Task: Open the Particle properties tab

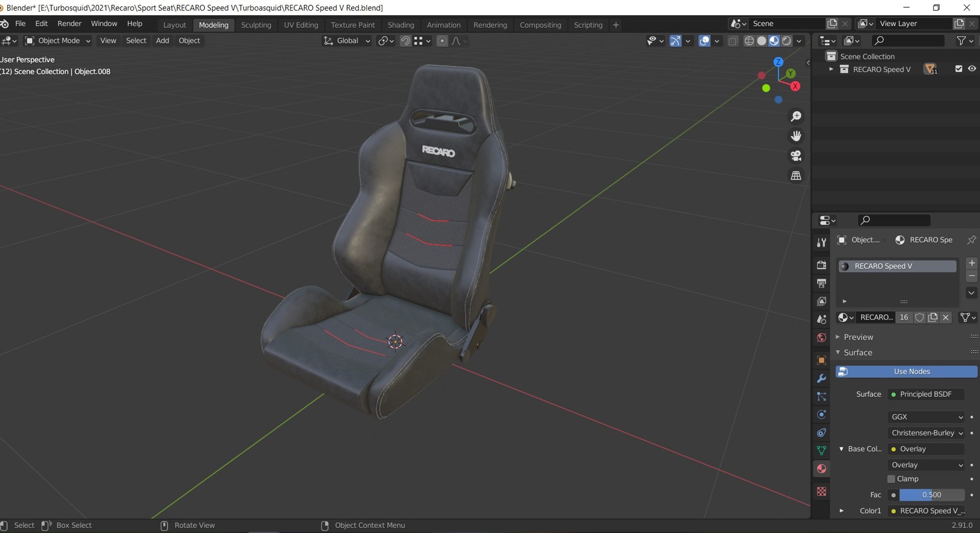Action: pos(821,396)
